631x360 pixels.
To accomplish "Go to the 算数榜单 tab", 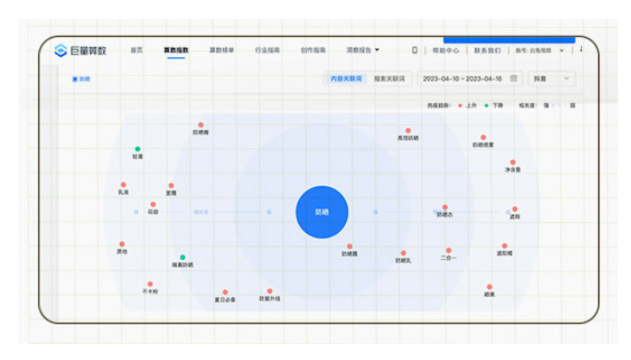I will click(x=222, y=50).
